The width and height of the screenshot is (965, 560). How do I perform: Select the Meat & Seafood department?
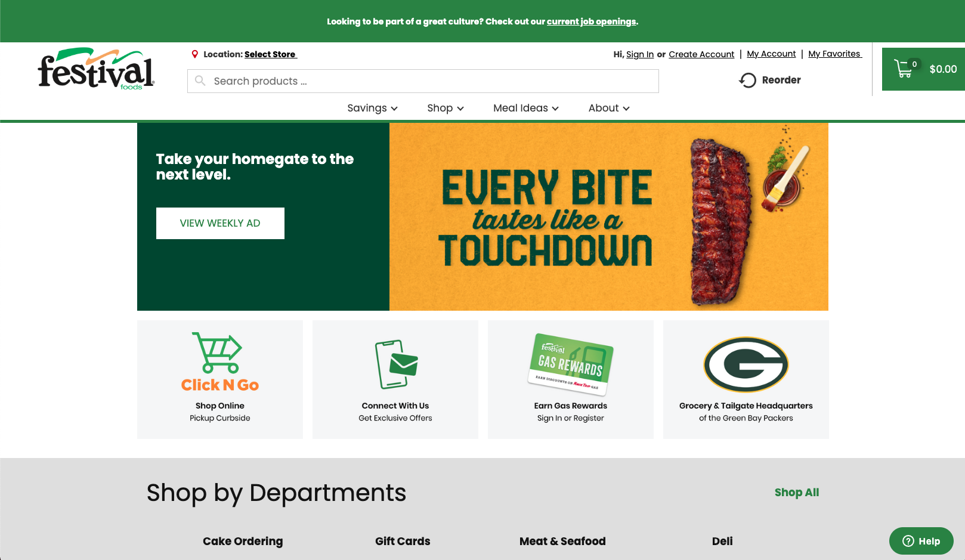(x=562, y=541)
